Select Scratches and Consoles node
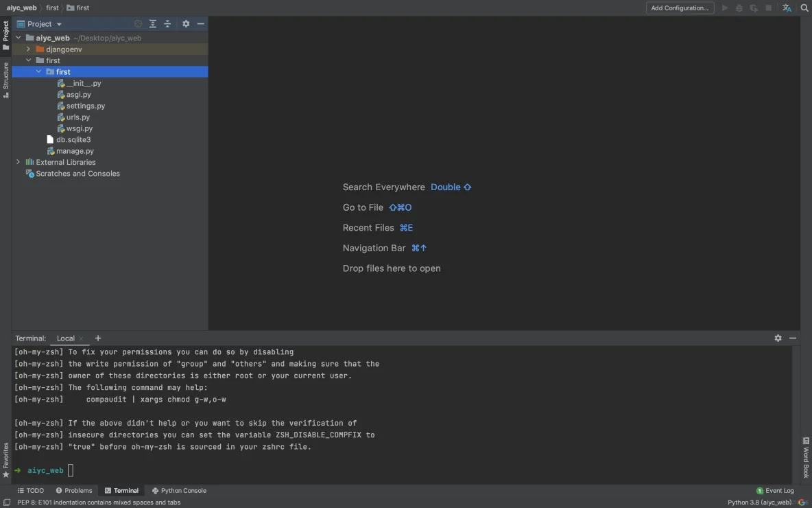 coord(77,174)
